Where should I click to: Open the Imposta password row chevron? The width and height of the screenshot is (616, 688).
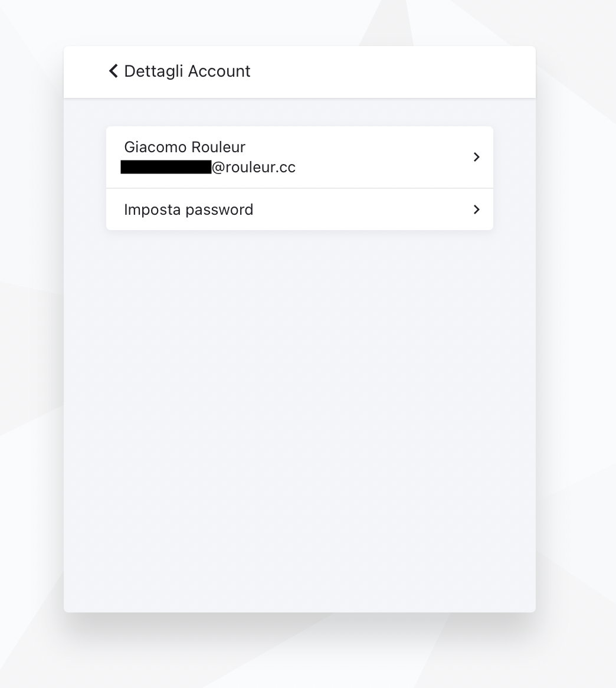pyautogui.click(x=477, y=209)
